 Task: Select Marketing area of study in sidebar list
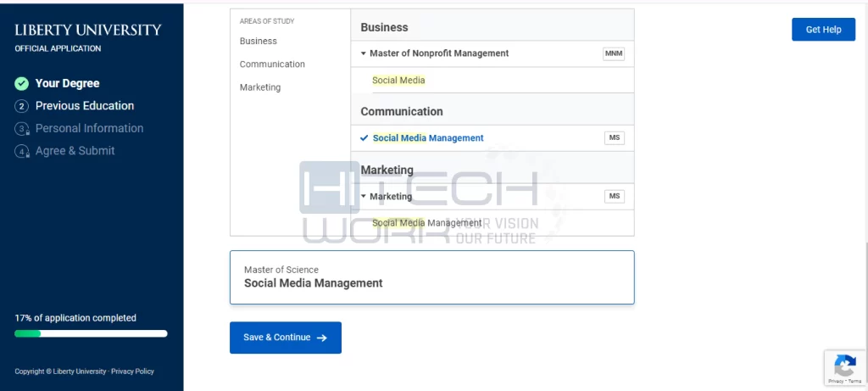260,87
